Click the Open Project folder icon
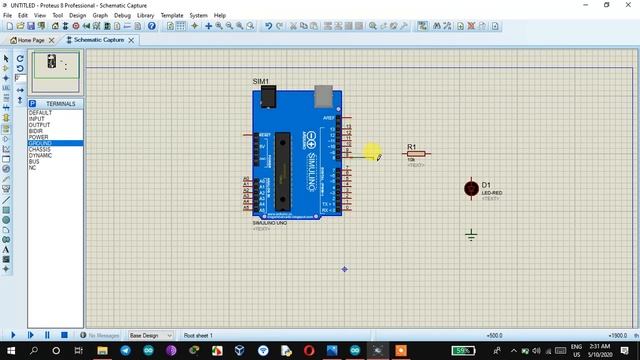 coord(20,26)
